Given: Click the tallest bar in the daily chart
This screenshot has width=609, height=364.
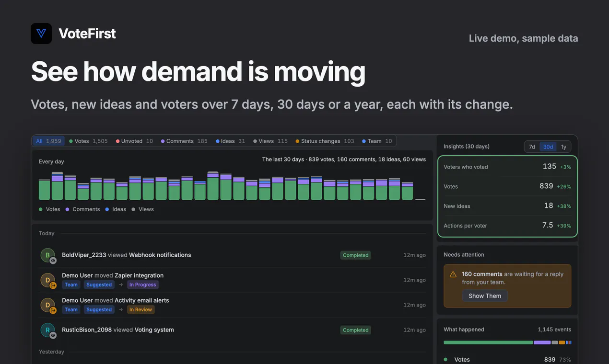Looking at the screenshot, I should click(x=213, y=185).
